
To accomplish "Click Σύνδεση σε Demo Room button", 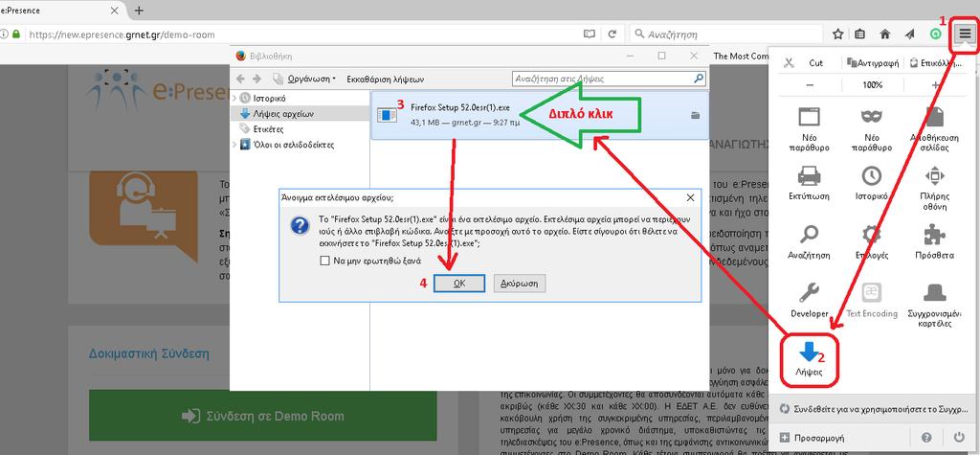I will (263, 416).
